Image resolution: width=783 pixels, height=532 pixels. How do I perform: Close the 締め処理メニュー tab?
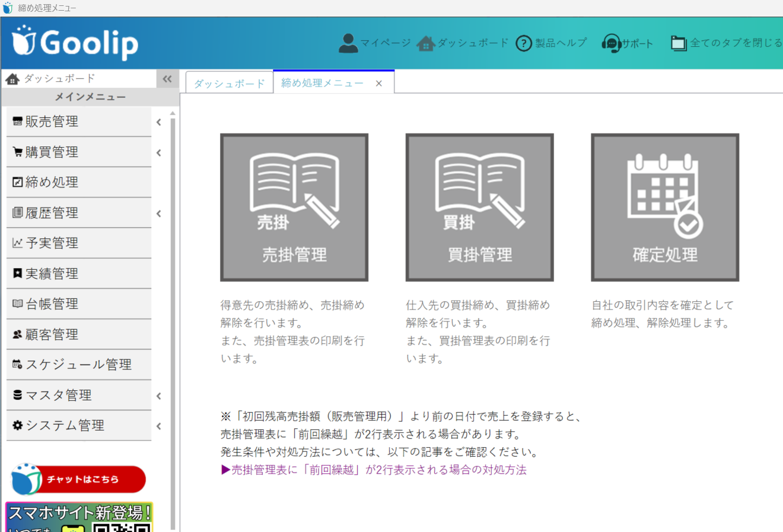(x=379, y=84)
